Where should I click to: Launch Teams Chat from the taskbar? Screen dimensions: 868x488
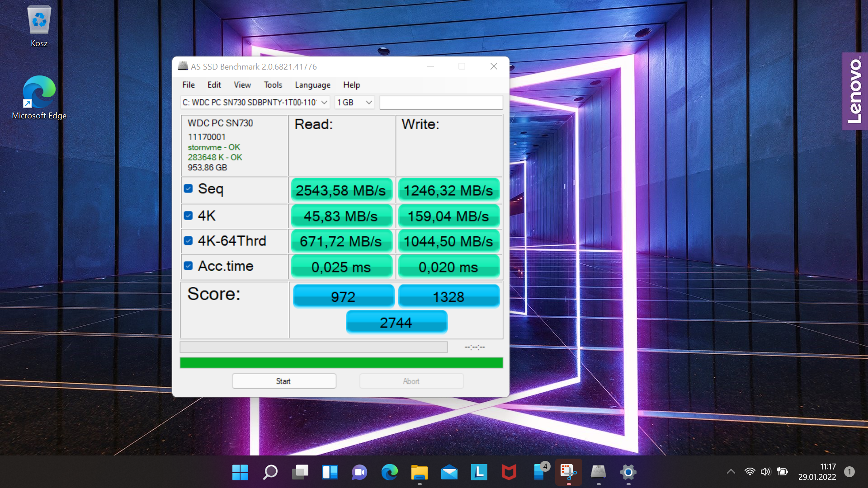click(x=360, y=472)
